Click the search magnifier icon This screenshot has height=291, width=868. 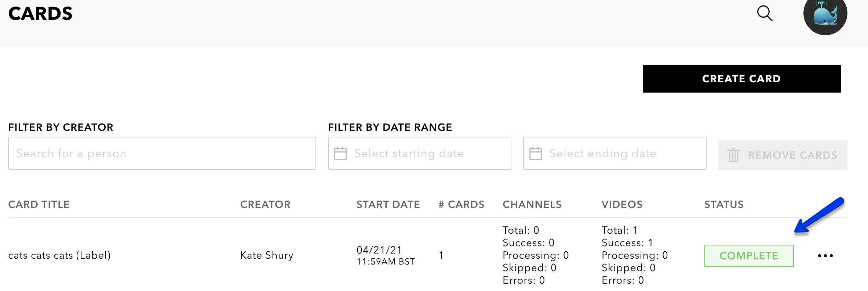(765, 13)
